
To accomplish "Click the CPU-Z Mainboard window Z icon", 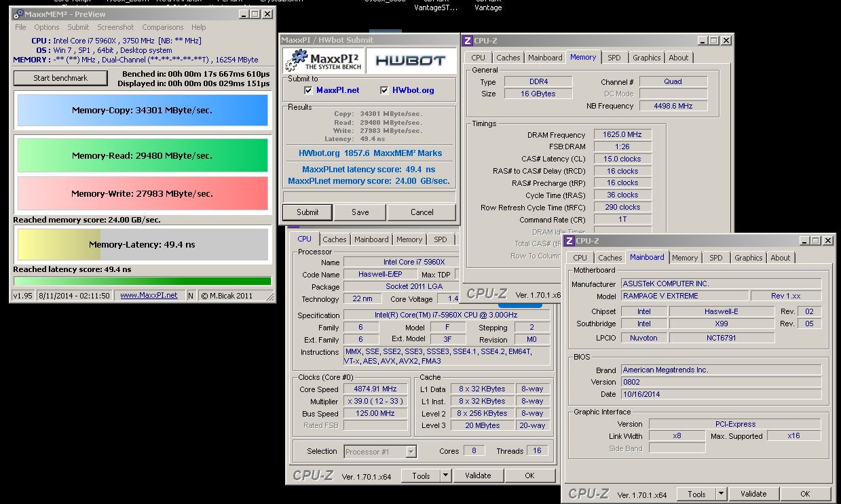I will [569, 241].
